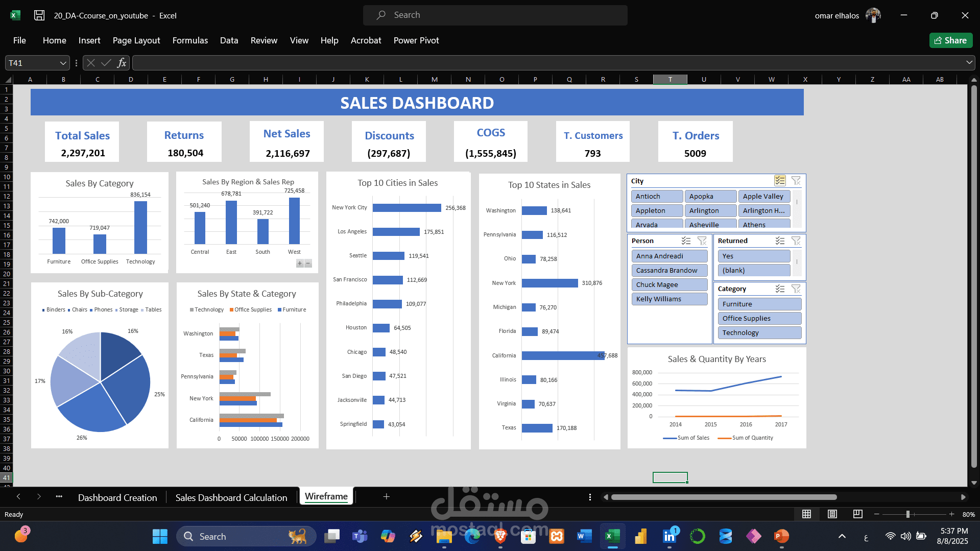The image size is (980, 551).
Task: Open PowerPoint from the taskbar
Action: (x=781, y=536)
